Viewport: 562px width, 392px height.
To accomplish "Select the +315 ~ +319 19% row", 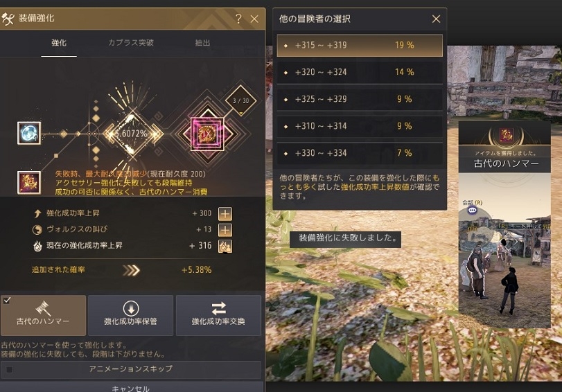I will click(x=360, y=45).
